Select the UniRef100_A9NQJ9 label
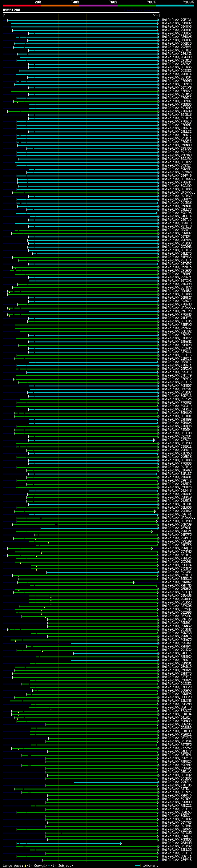The width and height of the screenshot is (197, 868). [x=176, y=548]
